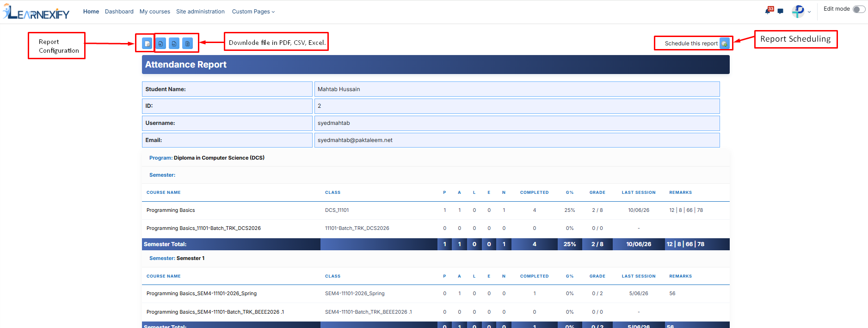Open the messaging chat icon
Viewport: 868px width, 328px height.
[x=781, y=12]
